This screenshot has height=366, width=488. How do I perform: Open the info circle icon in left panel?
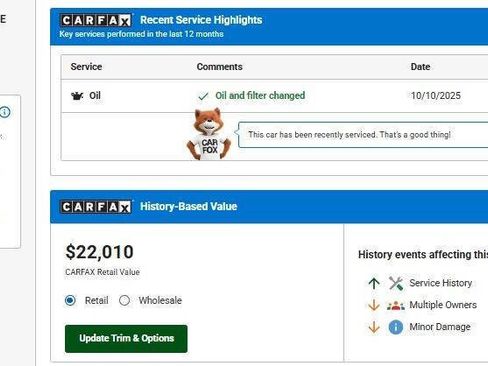5,112
